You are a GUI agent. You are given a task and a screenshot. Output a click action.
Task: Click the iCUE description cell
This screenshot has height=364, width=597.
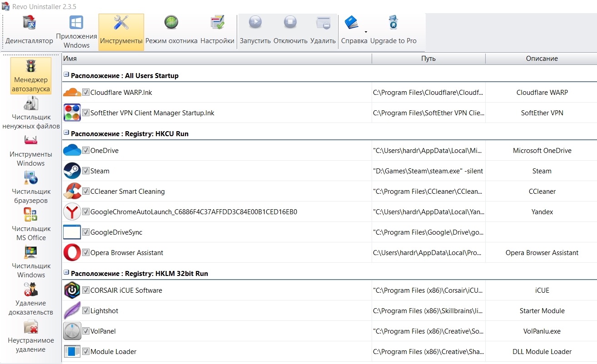(x=542, y=290)
